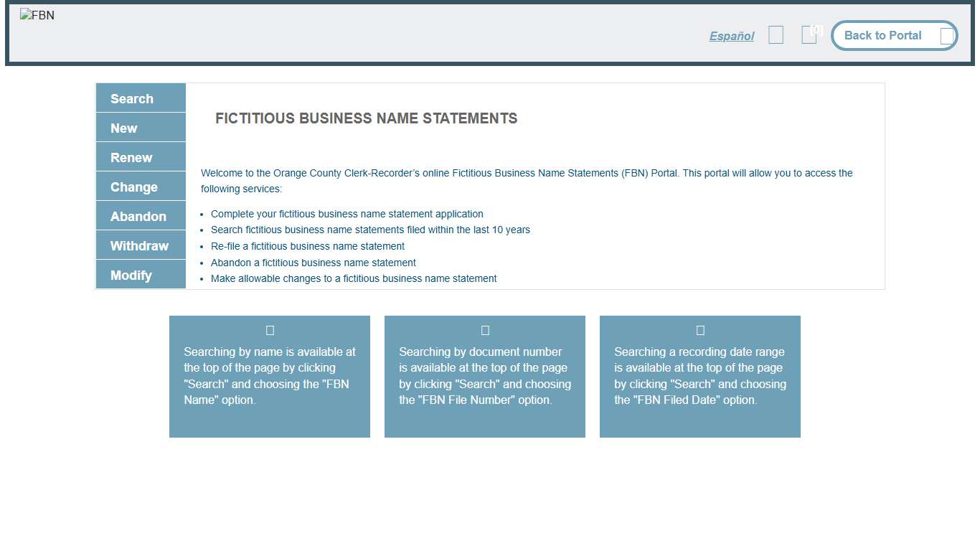
Task: Select Renew from the sidebar
Action: point(140,157)
